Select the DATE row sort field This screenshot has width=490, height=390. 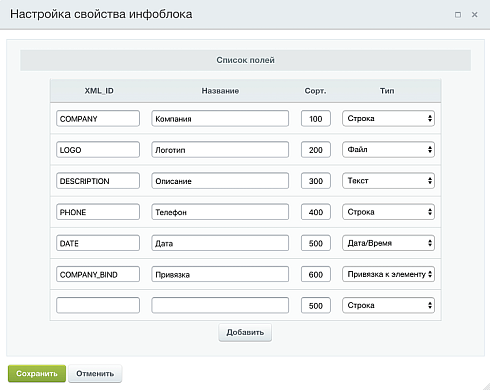coord(316,243)
